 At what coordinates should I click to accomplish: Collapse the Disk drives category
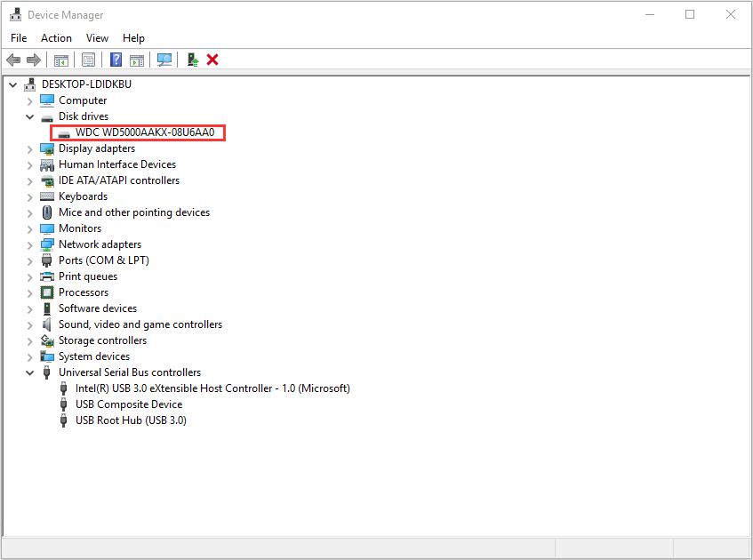click(30, 116)
